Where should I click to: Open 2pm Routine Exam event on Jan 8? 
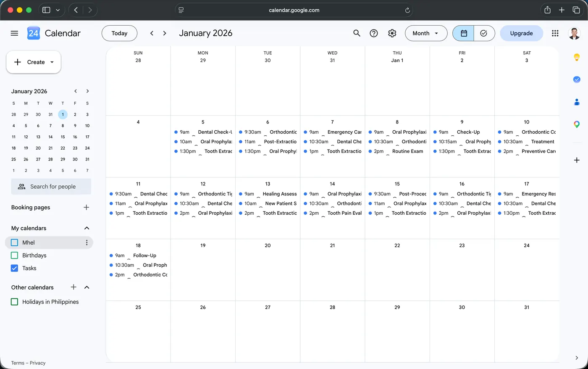[x=397, y=151]
